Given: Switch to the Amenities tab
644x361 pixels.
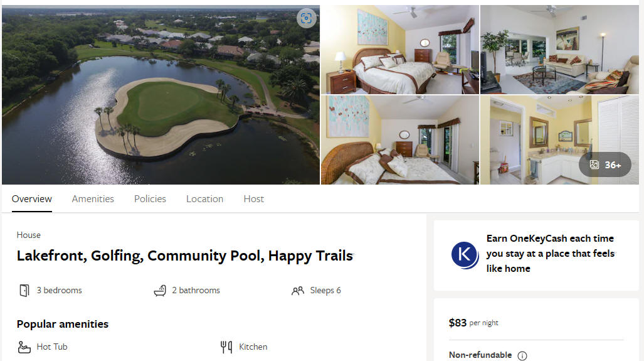Looking at the screenshot, I should click(93, 199).
